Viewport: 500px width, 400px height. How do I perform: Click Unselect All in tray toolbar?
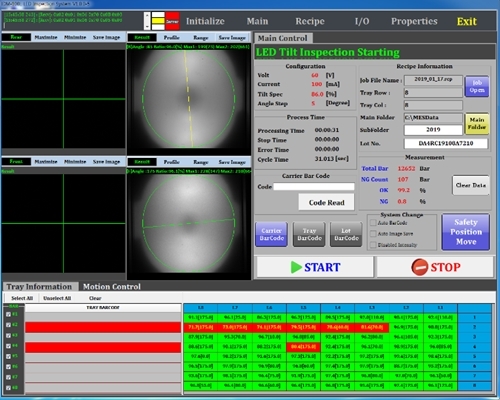[x=57, y=298]
